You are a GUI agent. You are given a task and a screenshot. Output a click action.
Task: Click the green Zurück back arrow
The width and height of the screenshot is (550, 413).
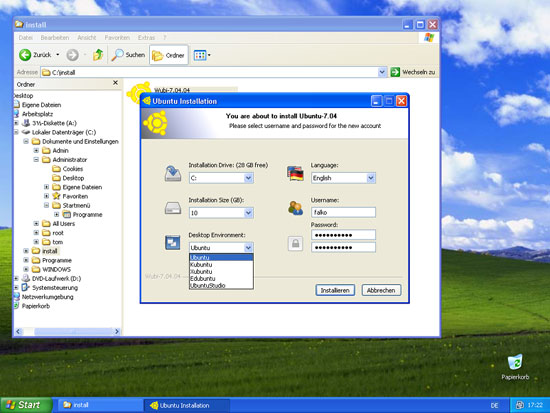coord(25,55)
